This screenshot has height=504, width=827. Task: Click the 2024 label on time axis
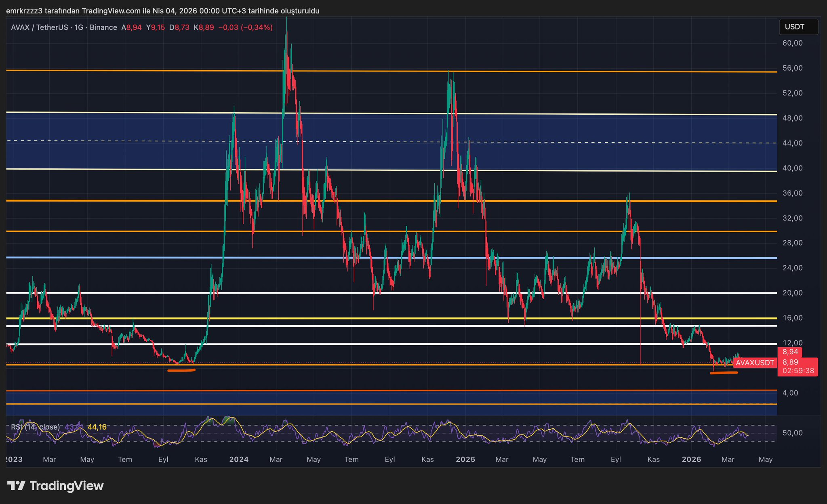point(239,460)
